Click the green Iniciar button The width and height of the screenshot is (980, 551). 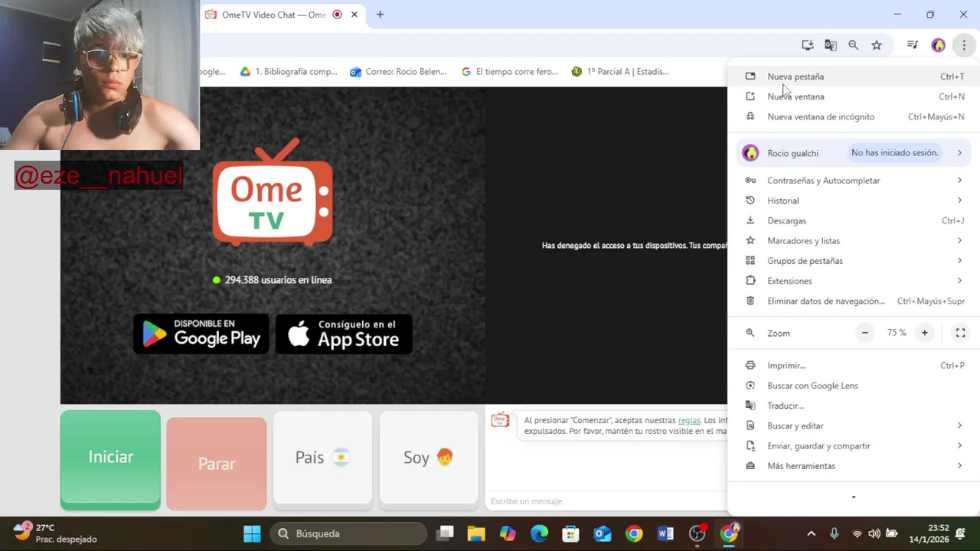click(x=110, y=459)
